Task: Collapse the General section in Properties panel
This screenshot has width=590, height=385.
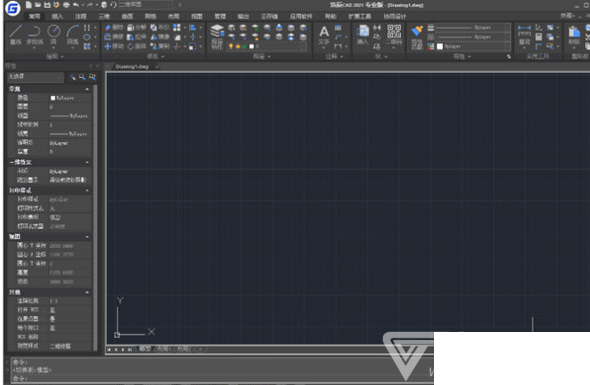Action: (x=87, y=89)
